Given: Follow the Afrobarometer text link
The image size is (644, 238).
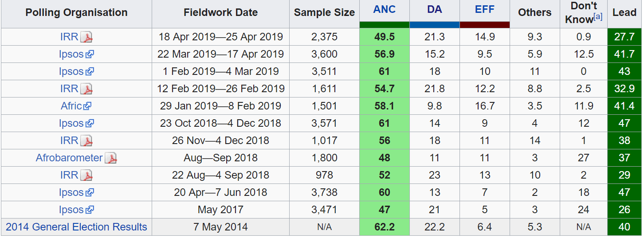Looking at the screenshot, I should (x=69, y=158).
